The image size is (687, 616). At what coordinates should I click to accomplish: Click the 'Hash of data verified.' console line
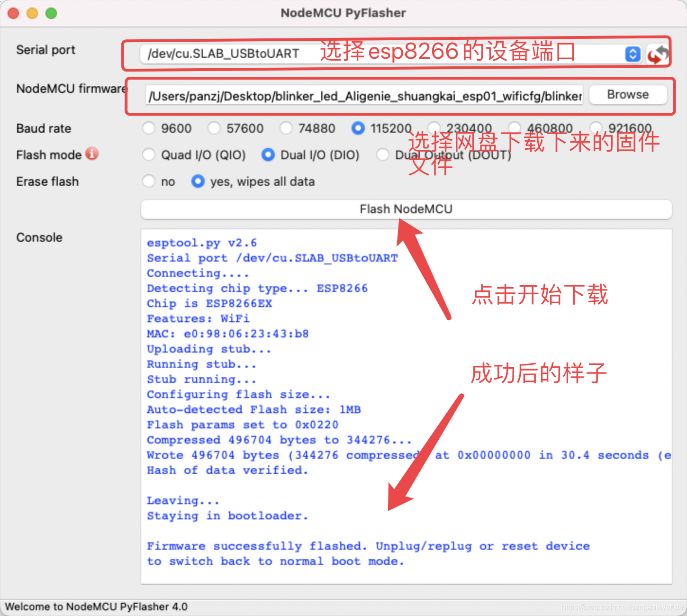click(x=227, y=470)
